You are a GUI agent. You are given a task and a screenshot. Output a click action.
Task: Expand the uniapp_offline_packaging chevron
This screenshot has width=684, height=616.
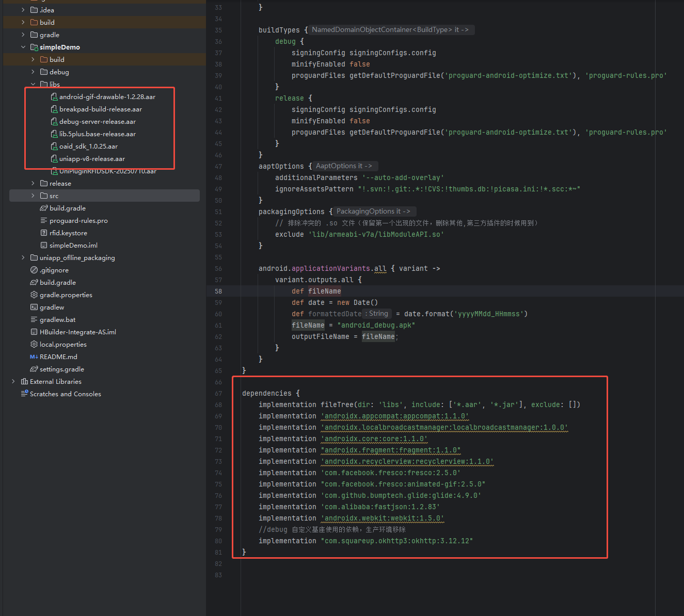[x=23, y=257]
